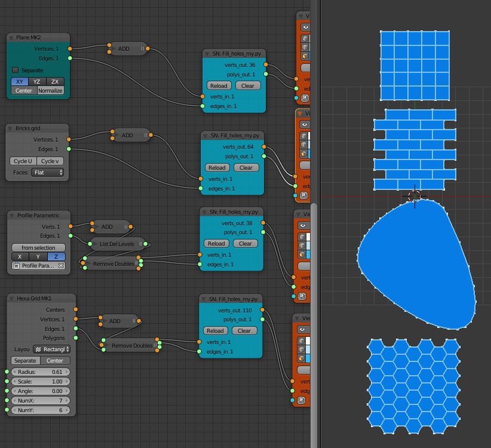
Task: Select XY plane in Plane MK2 node
Action: click(20, 82)
